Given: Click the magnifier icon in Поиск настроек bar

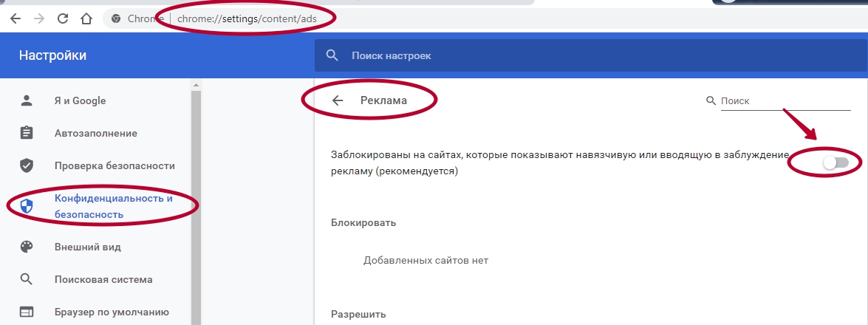Looking at the screenshot, I should tap(332, 55).
